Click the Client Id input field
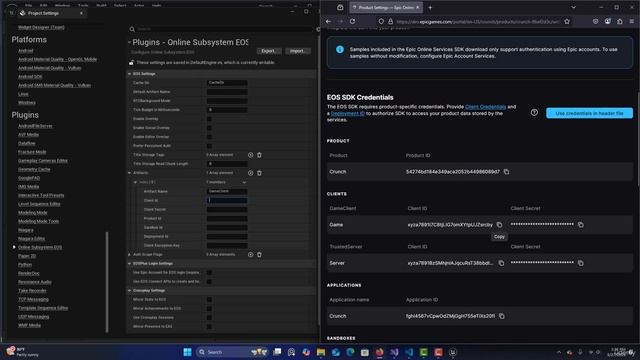This screenshot has width=640, height=360. 227,200
